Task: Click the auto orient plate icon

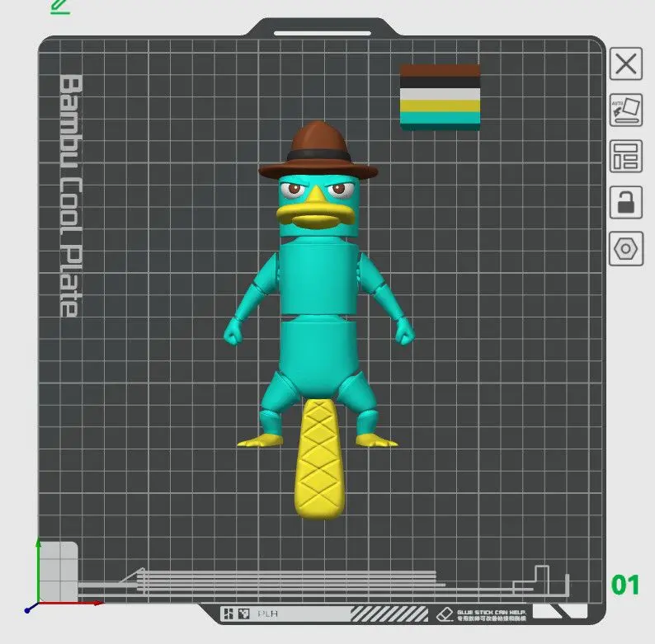Action: point(626,110)
